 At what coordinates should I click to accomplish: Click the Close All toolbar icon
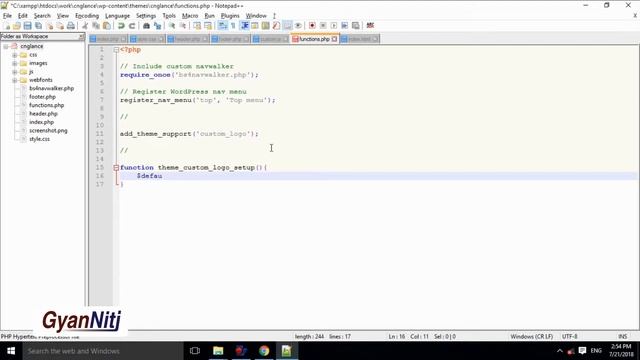[x=60, y=26]
